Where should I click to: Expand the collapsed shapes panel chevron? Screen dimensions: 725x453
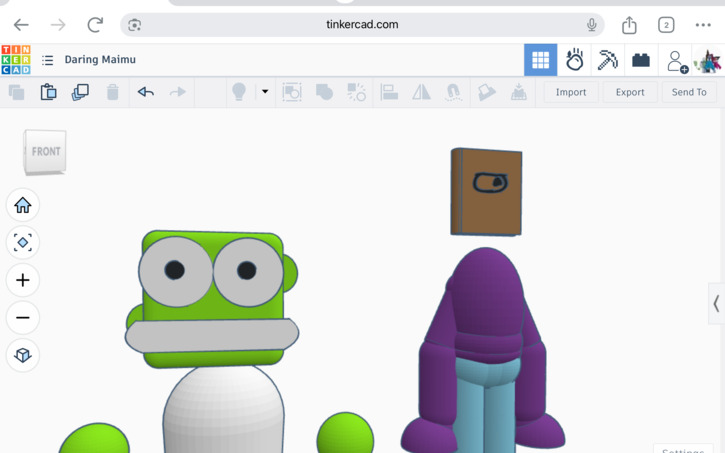click(x=716, y=304)
